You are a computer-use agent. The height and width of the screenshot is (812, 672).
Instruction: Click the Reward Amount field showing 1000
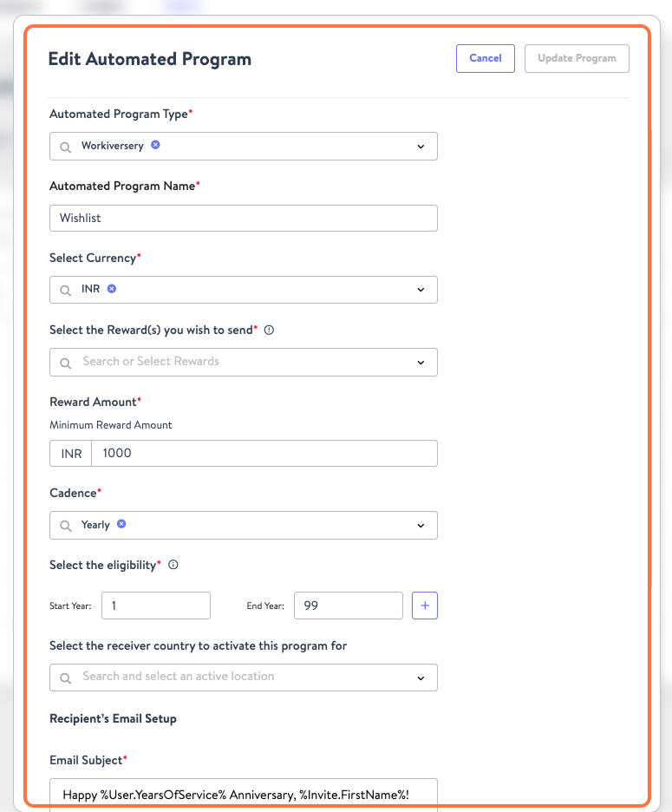[260, 453]
